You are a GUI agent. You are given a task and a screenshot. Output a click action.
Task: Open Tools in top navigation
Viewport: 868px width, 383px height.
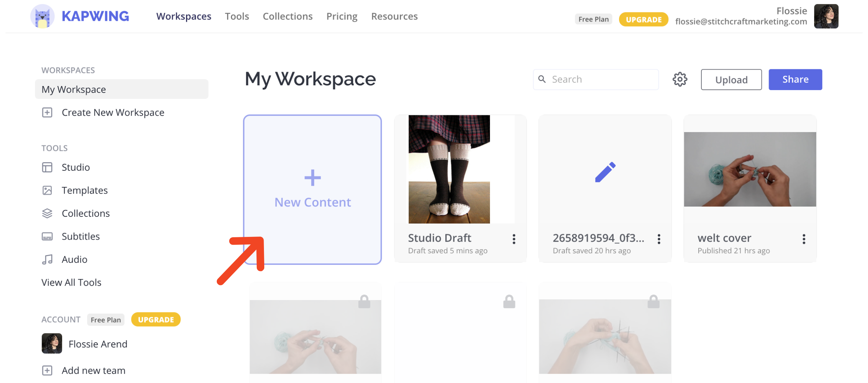237,16
